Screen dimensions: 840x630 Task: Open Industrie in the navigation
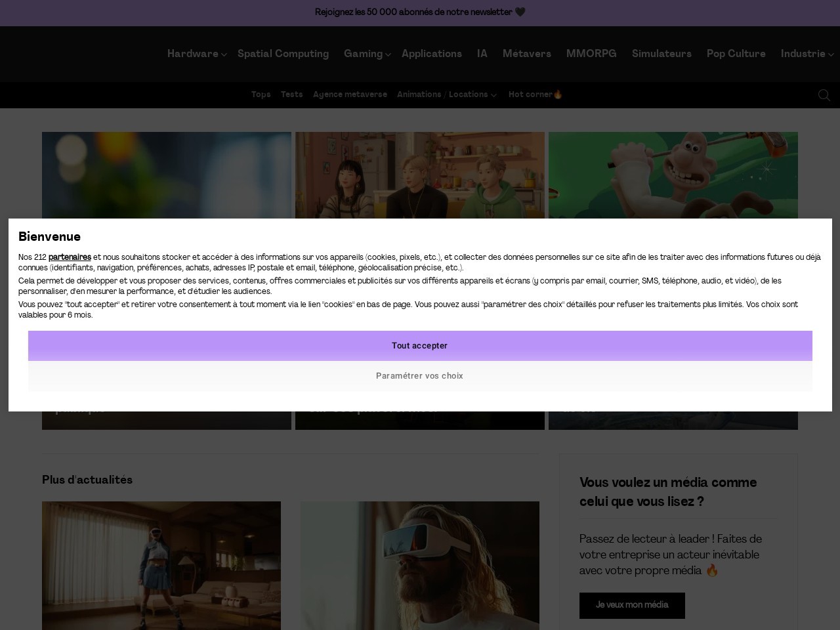click(x=803, y=54)
